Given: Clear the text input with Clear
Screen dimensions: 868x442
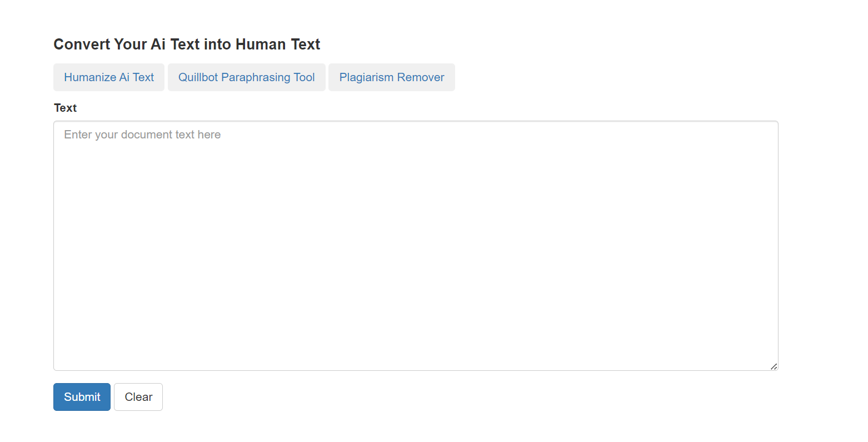Looking at the screenshot, I should [x=138, y=396].
